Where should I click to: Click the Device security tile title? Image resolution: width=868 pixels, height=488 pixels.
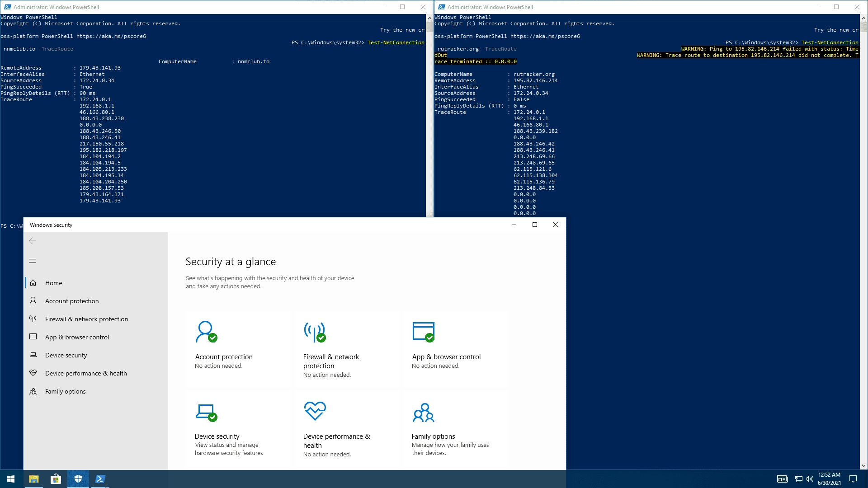(217, 436)
